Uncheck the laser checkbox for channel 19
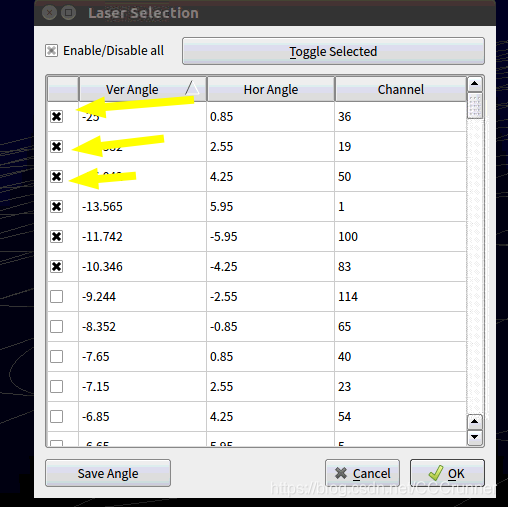Image resolution: width=508 pixels, height=507 pixels. pyautogui.click(x=57, y=147)
